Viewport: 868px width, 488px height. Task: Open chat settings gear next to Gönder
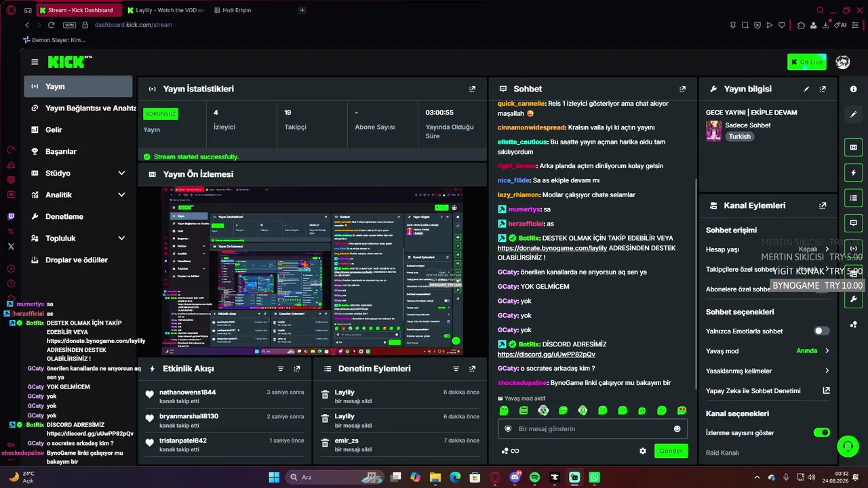point(643,451)
